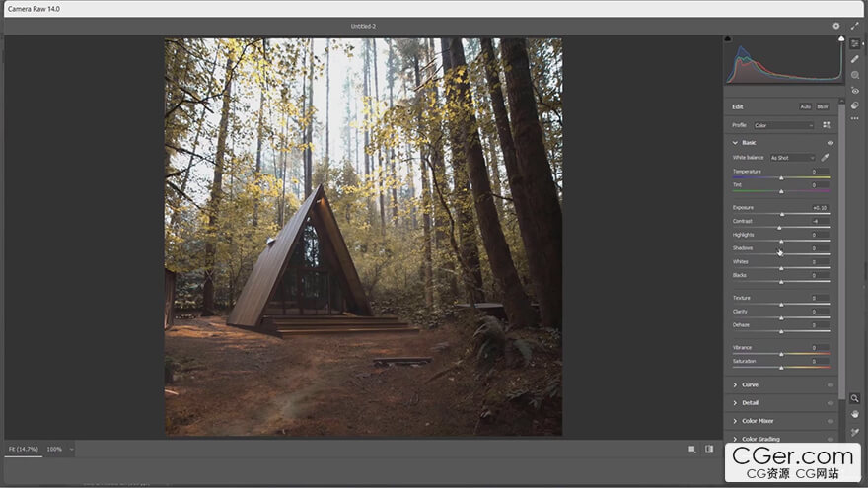
Task: Open the profile browser grid icon
Action: point(827,125)
